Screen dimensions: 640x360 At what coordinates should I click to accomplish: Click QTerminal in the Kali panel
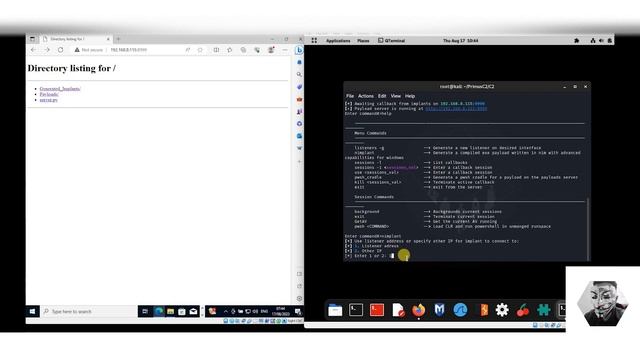392,41
